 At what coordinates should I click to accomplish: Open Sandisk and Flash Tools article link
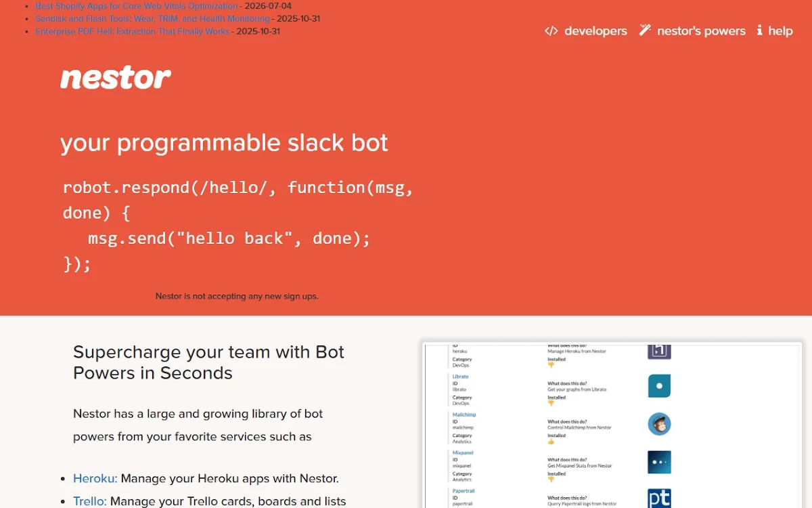pos(152,19)
